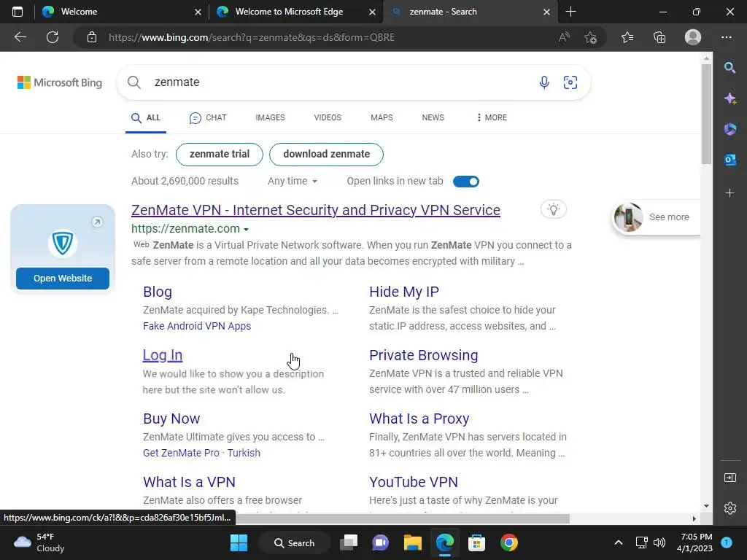The image size is (747, 560).
Task: Click the browser back arrow
Action: [20, 37]
